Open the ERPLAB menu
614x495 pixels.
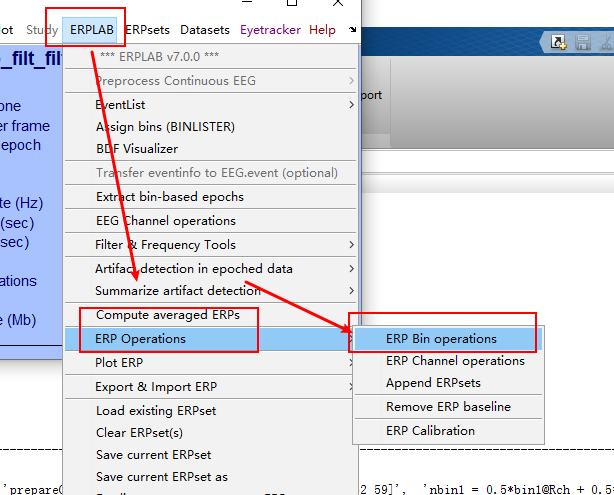(x=92, y=30)
